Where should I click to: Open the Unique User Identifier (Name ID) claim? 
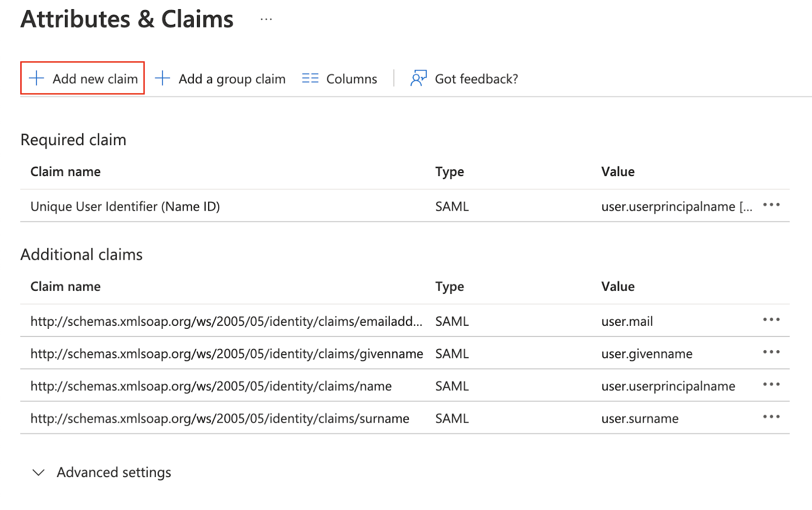coord(125,207)
